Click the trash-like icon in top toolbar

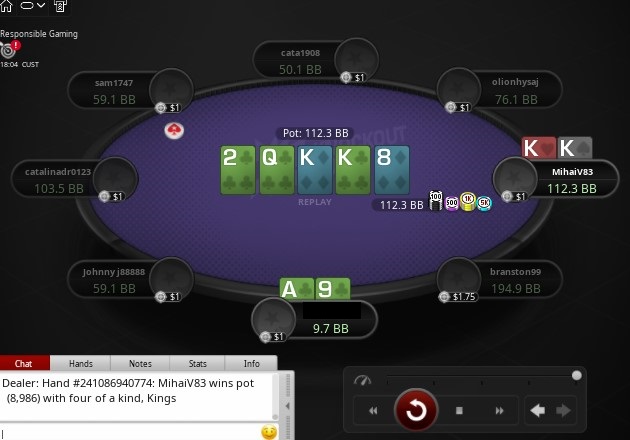pyautogui.click(x=60, y=6)
